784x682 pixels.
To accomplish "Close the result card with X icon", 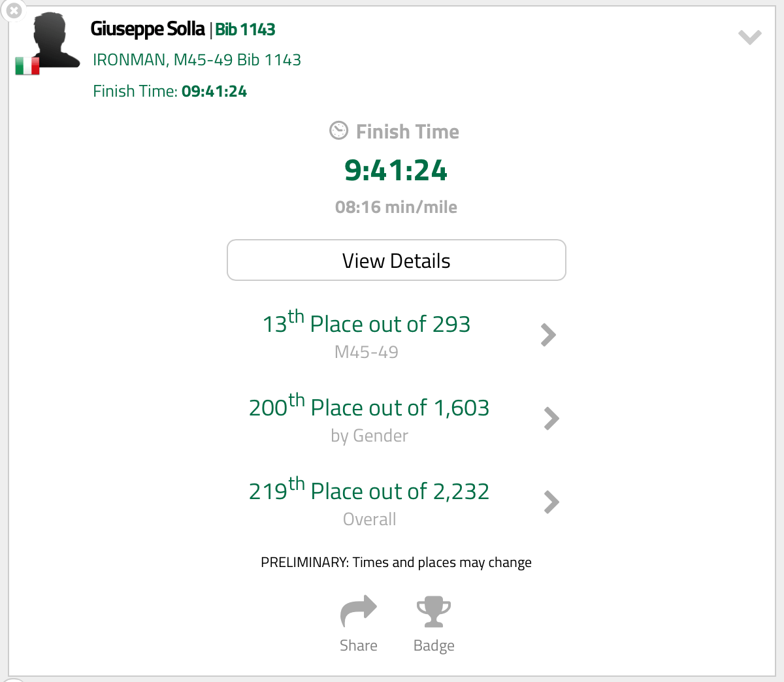I will [x=14, y=11].
